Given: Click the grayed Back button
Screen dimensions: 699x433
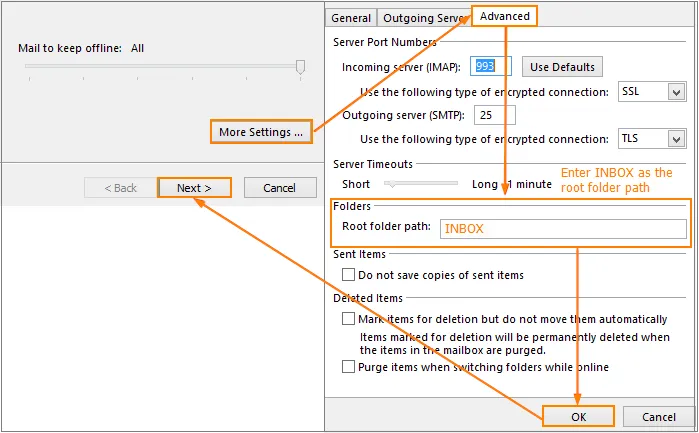Looking at the screenshot, I should point(120,188).
